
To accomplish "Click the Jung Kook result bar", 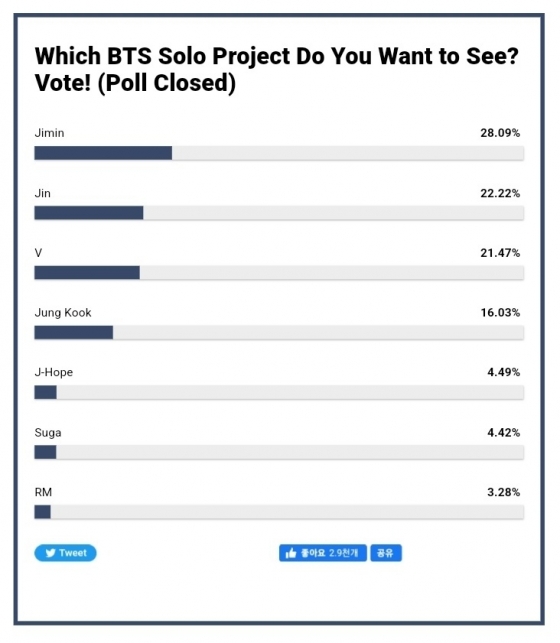I will click(279, 333).
